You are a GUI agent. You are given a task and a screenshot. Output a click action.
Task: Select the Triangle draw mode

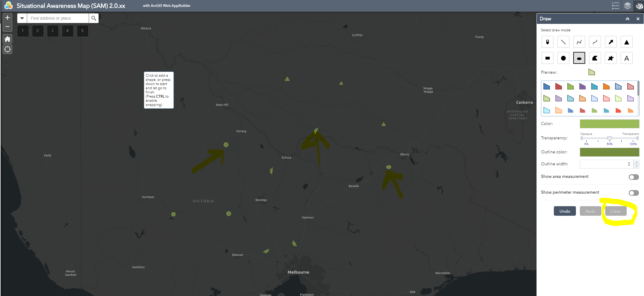point(627,42)
